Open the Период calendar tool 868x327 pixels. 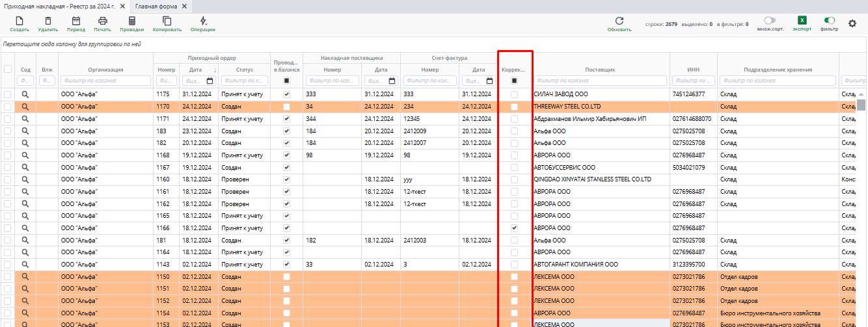pyautogui.click(x=75, y=21)
